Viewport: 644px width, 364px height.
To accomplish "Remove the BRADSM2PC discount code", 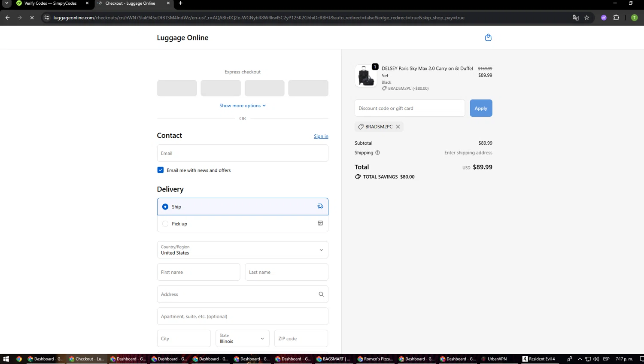I will (x=398, y=127).
